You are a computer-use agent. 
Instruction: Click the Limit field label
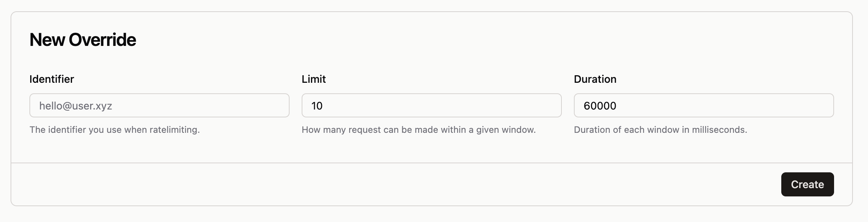click(314, 79)
